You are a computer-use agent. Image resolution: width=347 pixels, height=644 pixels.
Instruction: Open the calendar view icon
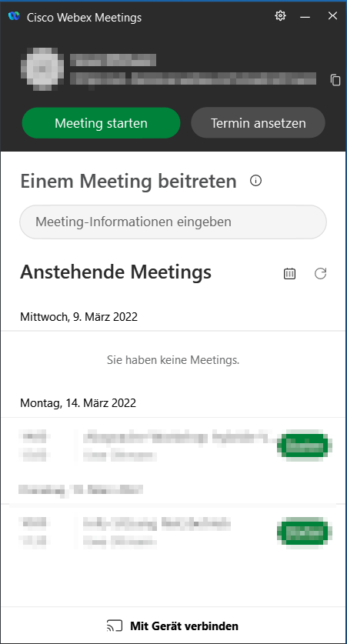tap(290, 274)
